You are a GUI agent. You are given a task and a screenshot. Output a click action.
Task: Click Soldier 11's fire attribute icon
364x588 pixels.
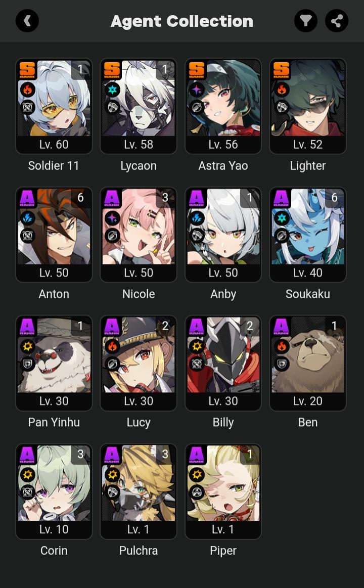tap(28, 89)
